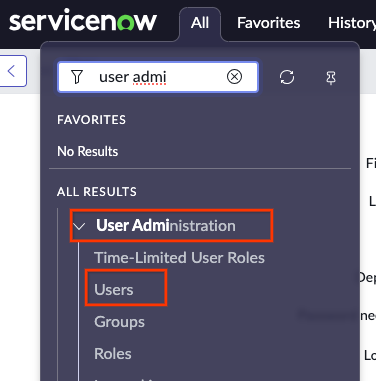Click the No Results text
Viewport: 376px width, 381px height.
click(x=88, y=151)
